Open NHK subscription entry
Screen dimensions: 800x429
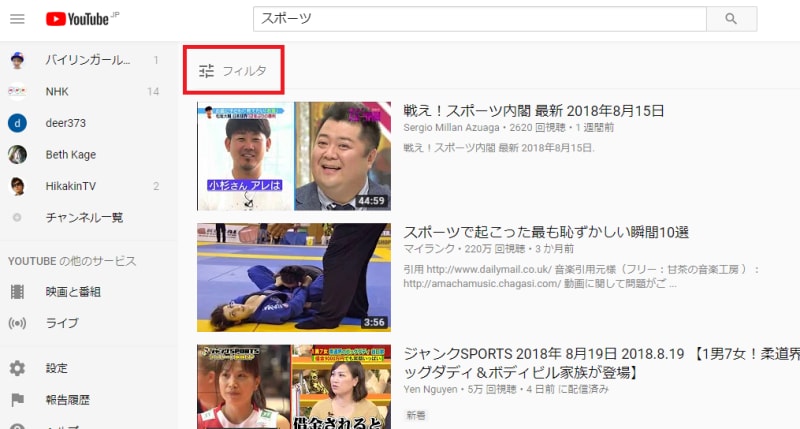[88, 92]
